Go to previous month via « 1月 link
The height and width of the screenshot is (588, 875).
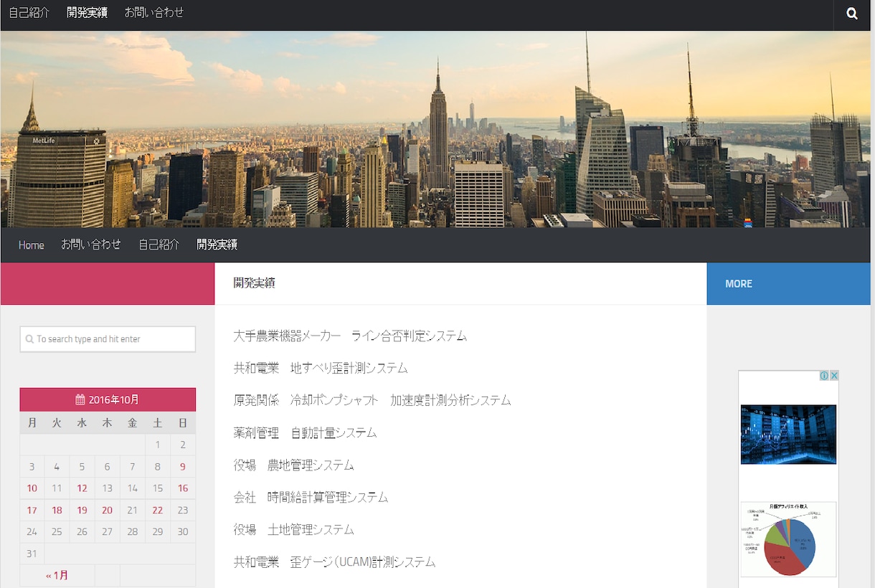[57, 575]
